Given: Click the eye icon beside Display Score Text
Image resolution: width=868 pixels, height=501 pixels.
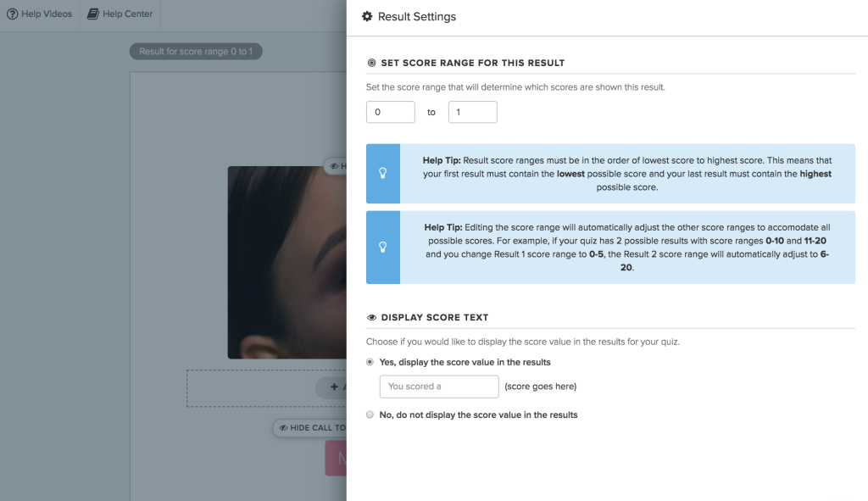Looking at the screenshot, I should 371,317.
